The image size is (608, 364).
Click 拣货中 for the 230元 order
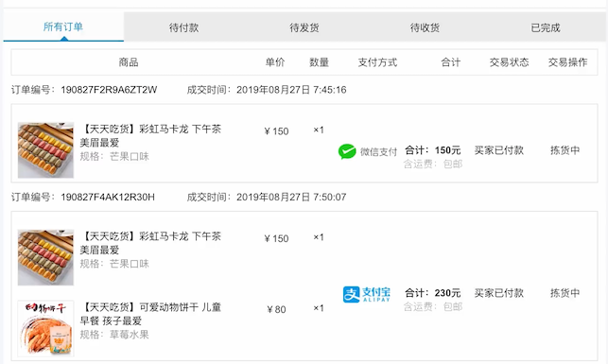565,293
